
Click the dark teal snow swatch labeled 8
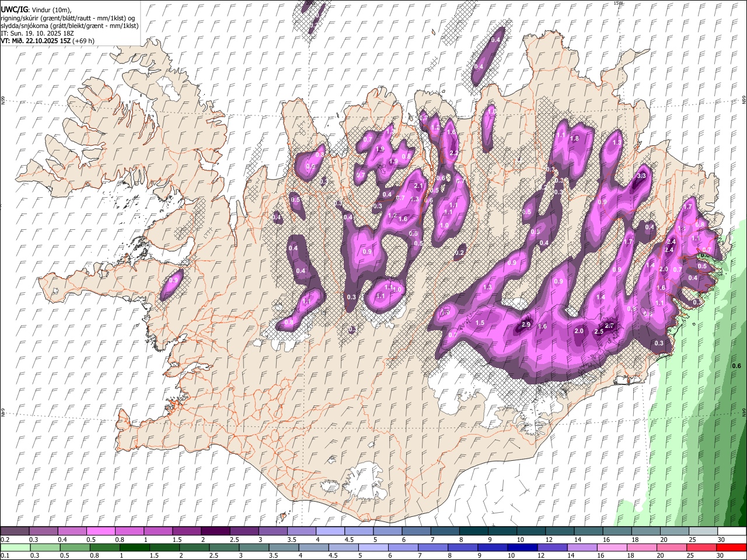(x=474, y=531)
